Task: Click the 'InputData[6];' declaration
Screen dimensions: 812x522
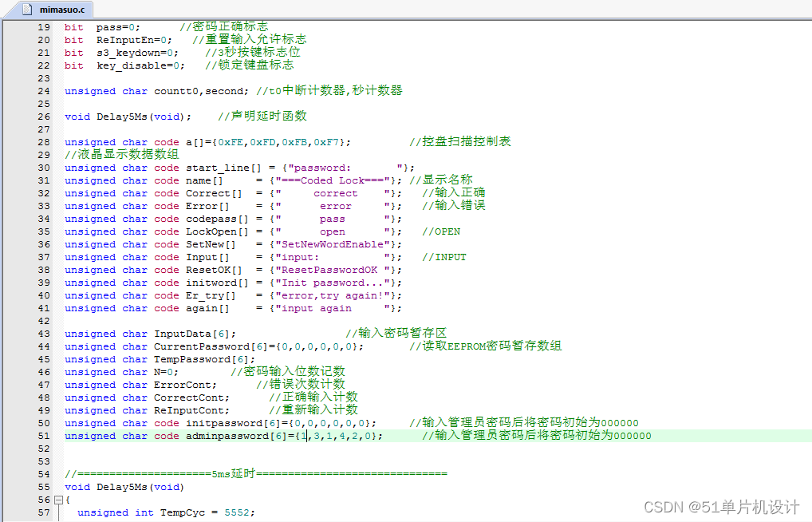Action: 195,334
